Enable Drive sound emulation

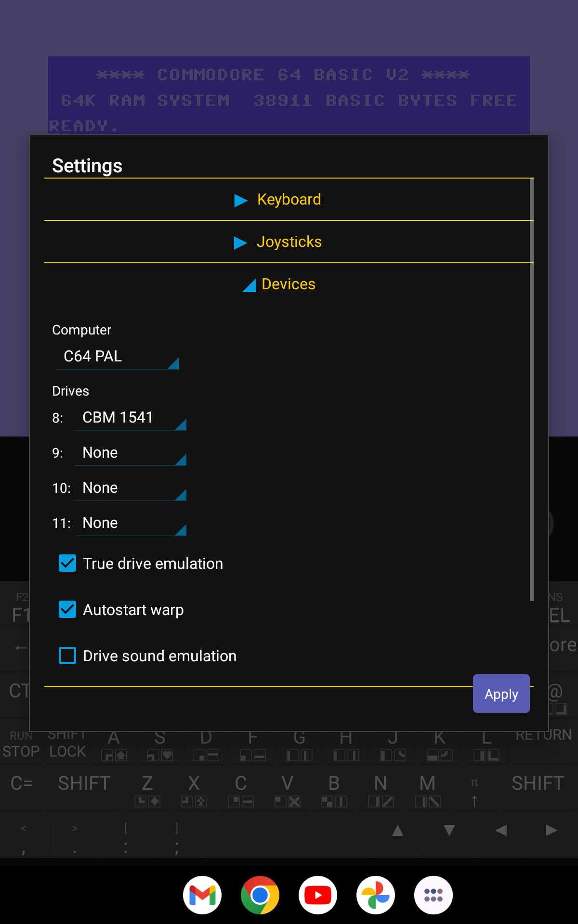point(67,656)
